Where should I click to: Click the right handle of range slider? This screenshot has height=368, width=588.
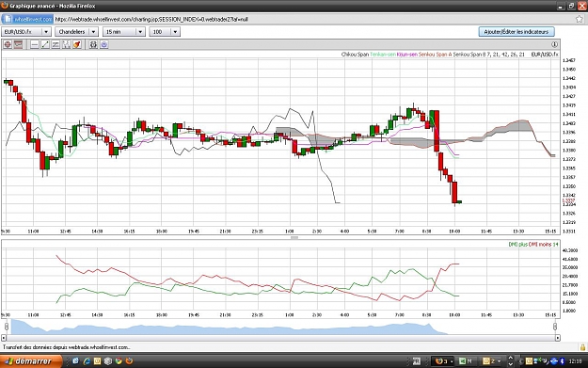(x=555, y=327)
